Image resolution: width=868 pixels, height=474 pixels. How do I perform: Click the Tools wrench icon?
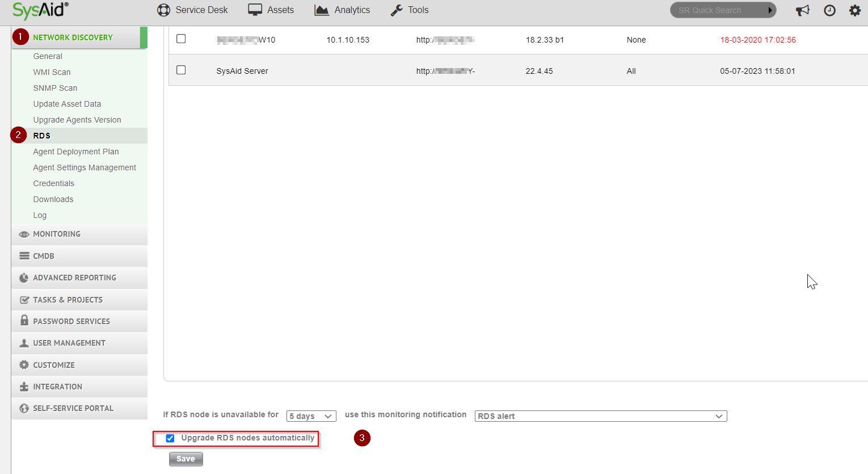click(x=397, y=10)
